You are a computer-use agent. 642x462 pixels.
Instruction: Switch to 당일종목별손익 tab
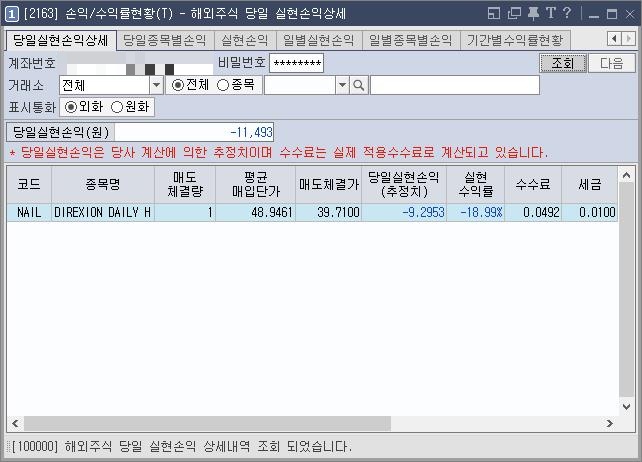165,41
